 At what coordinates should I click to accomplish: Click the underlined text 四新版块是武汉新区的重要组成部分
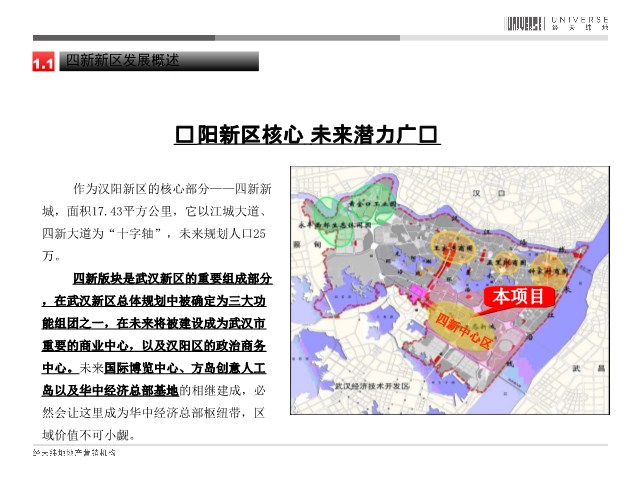coord(172,279)
